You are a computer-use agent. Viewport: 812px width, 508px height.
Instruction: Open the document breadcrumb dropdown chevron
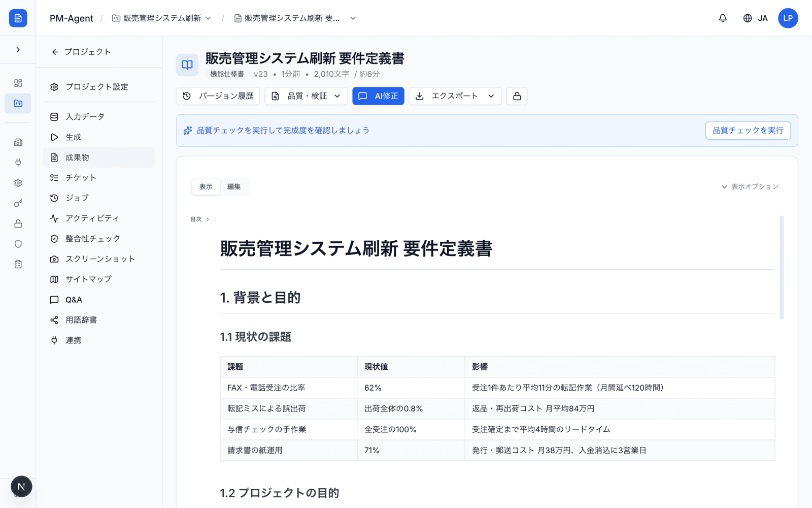[x=353, y=18]
